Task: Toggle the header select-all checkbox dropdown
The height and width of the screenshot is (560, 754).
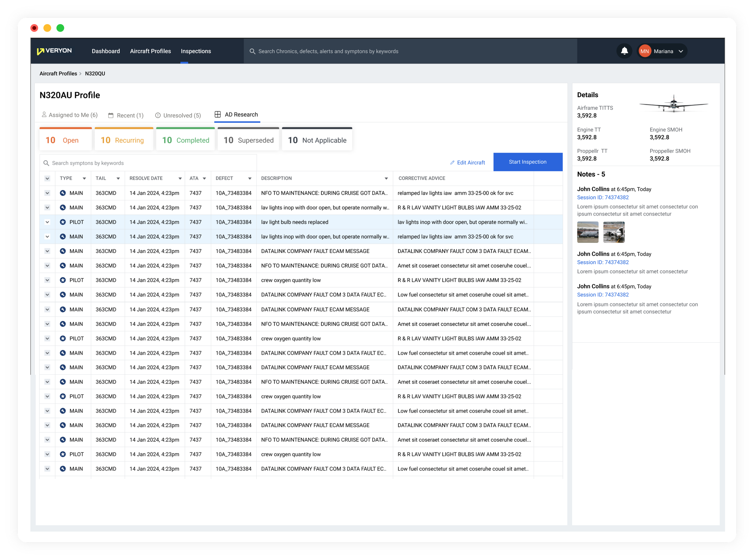Action: 47,179
